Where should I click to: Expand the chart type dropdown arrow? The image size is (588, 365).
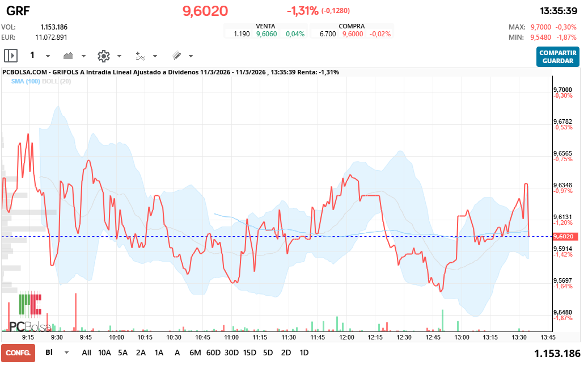click(x=83, y=56)
